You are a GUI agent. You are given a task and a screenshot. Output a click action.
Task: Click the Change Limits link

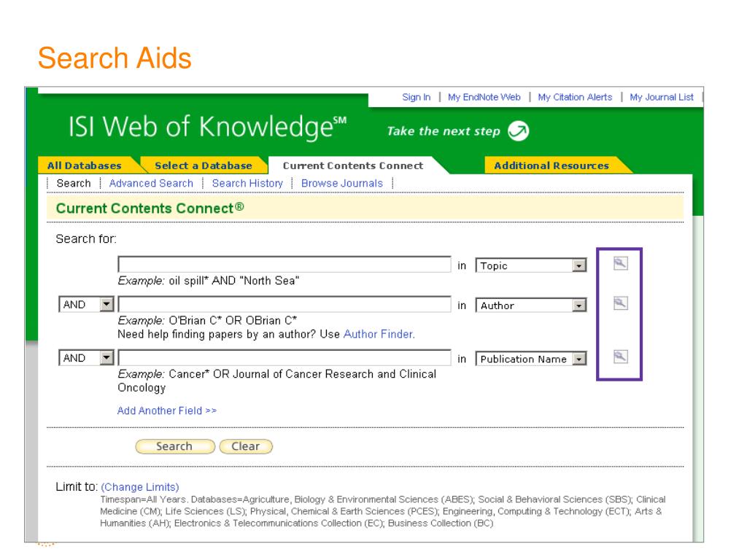(140, 487)
